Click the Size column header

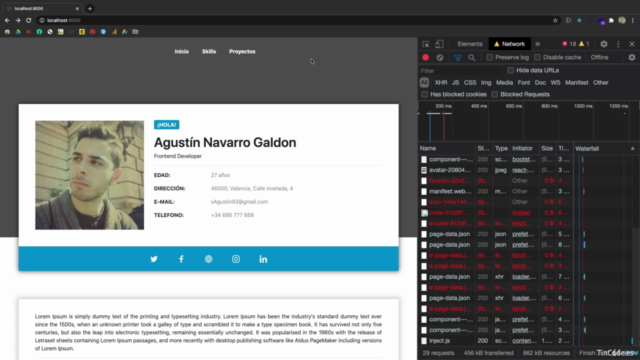click(x=548, y=149)
